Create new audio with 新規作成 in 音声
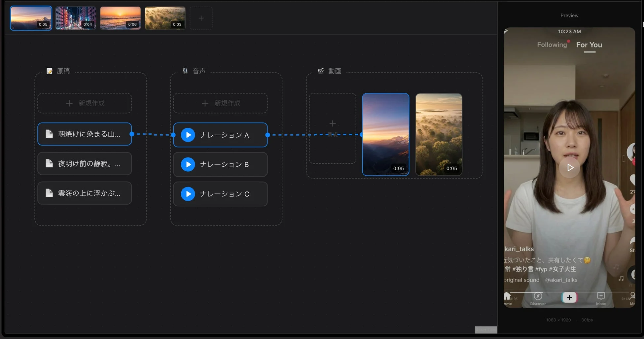 click(220, 103)
